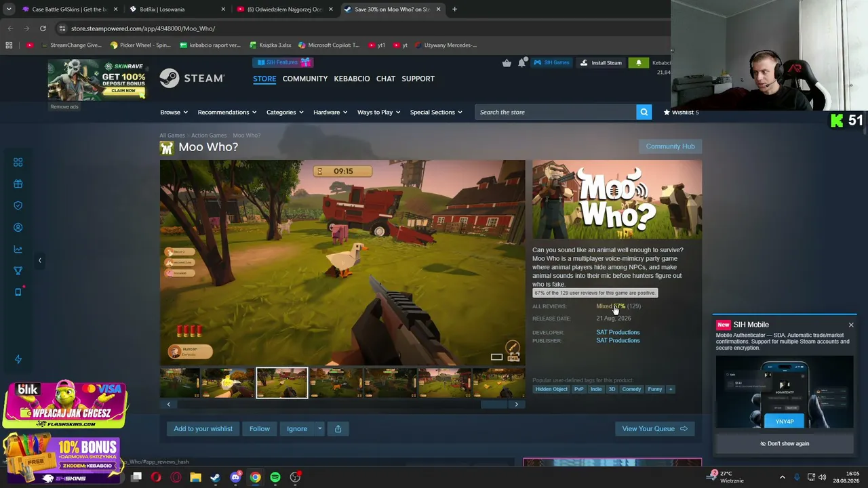Image resolution: width=868 pixels, height=488 pixels.
Task: Open the Chrome apps grid in bookmarks bar
Action: click(x=9, y=45)
